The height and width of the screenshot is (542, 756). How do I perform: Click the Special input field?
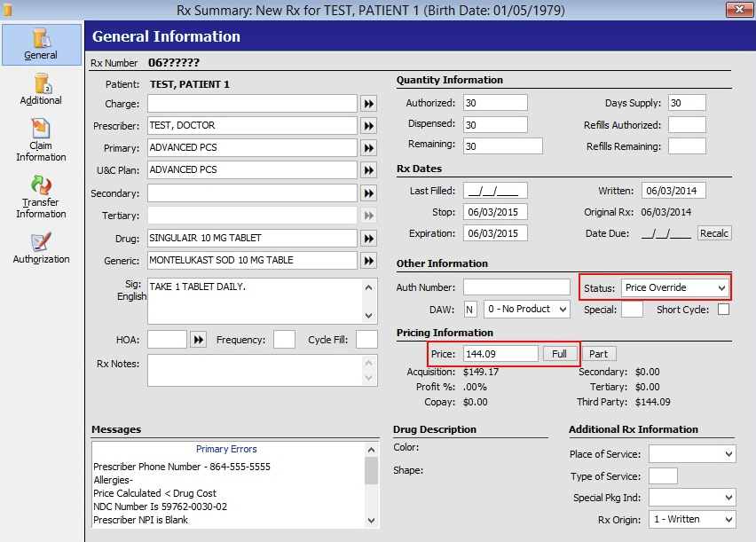tap(632, 309)
